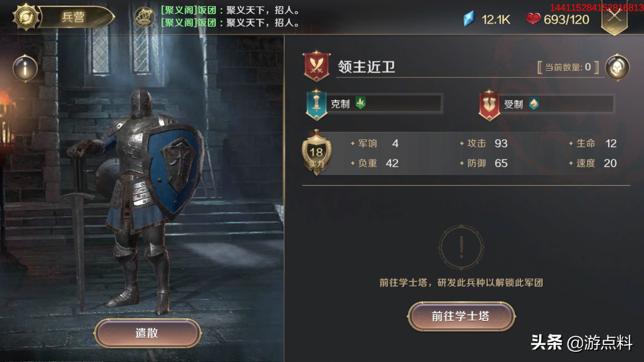Tap the red heart stamina icon
This screenshot has width=644, height=362.
[x=533, y=19]
